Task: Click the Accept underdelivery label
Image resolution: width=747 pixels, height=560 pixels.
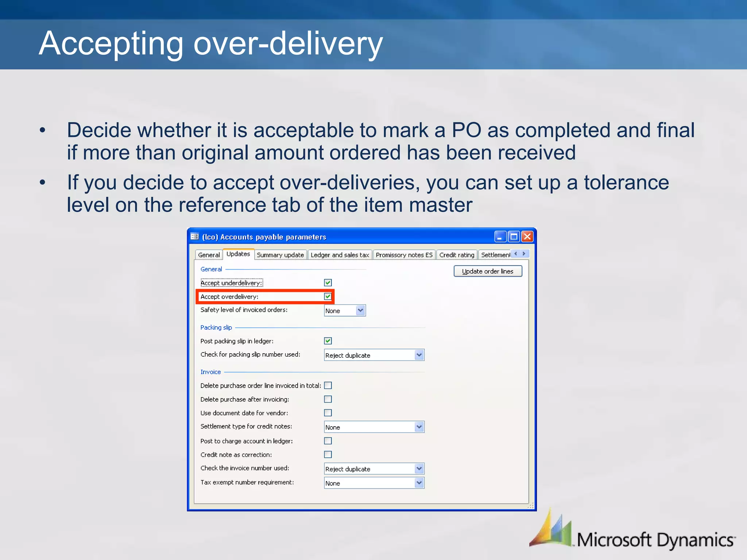Action: pyautogui.click(x=231, y=283)
